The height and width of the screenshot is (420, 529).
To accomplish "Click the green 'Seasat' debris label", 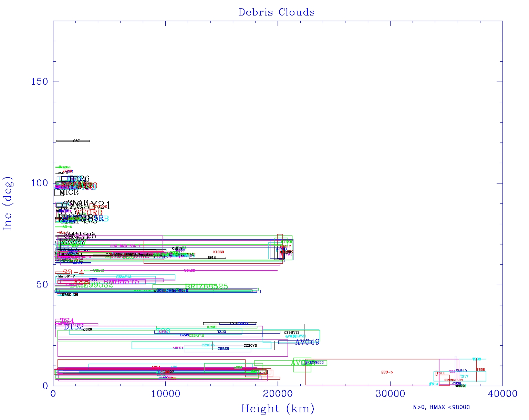I will click(x=64, y=167).
